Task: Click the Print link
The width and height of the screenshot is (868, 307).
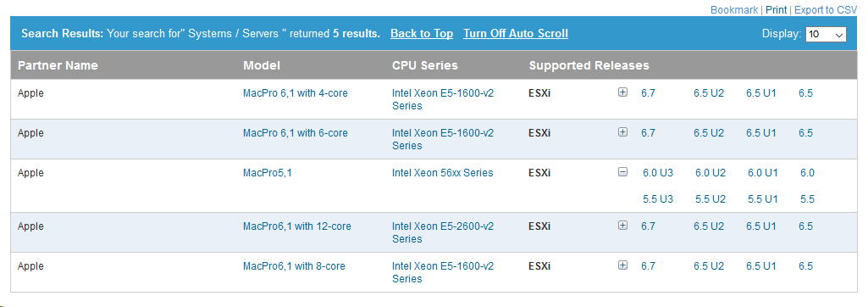Action: 776,10
